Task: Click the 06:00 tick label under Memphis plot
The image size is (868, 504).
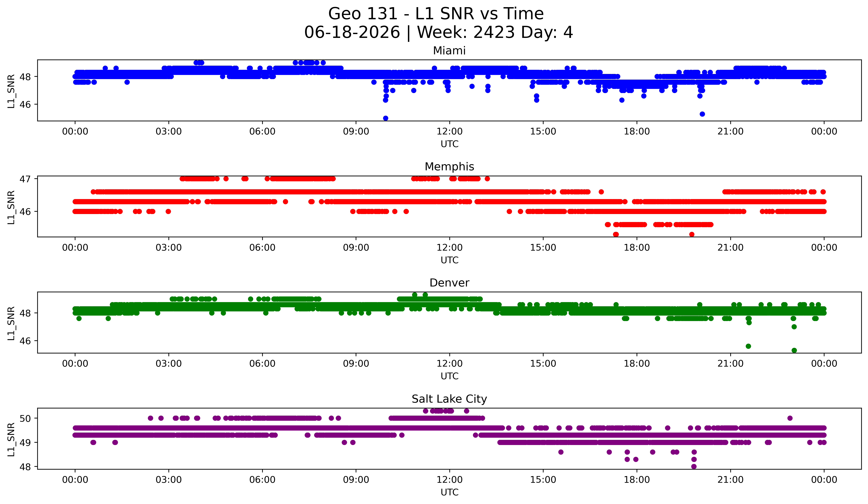Action: (x=262, y=248)
